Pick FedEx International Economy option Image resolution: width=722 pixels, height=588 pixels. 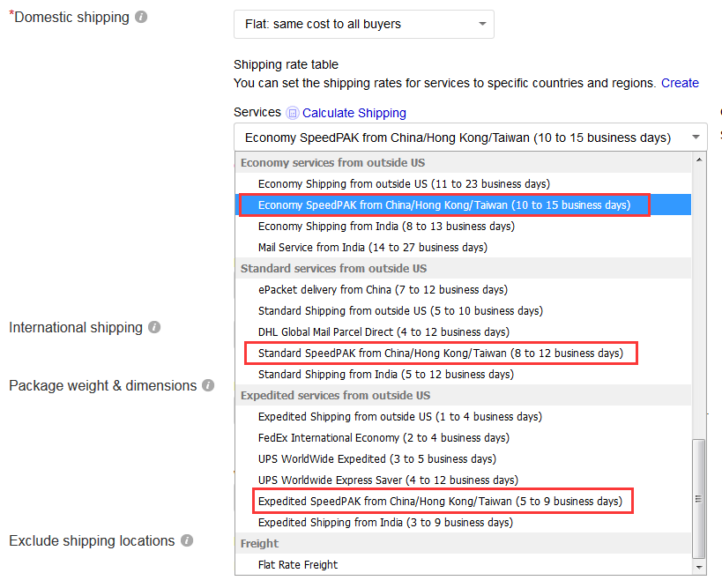(383, 438)
